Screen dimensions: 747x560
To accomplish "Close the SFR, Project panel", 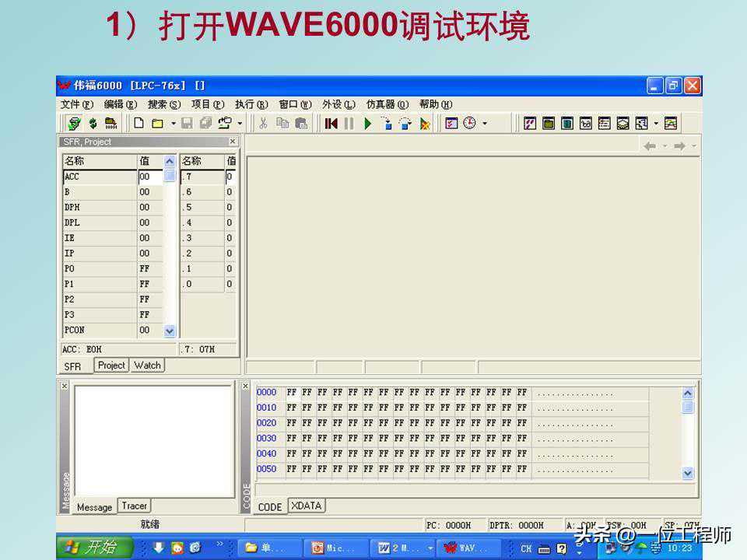I will tap(232, 142).
